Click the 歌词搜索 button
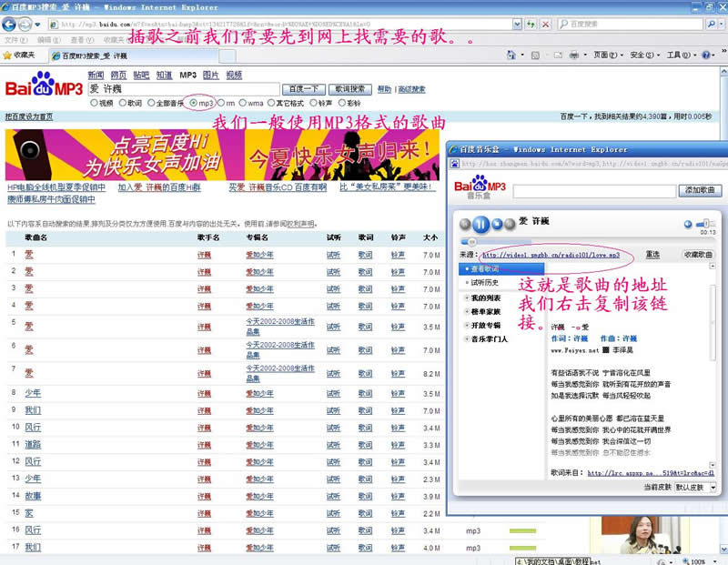The height and width of the screenshot is (565, 728). tap(350, 89)
